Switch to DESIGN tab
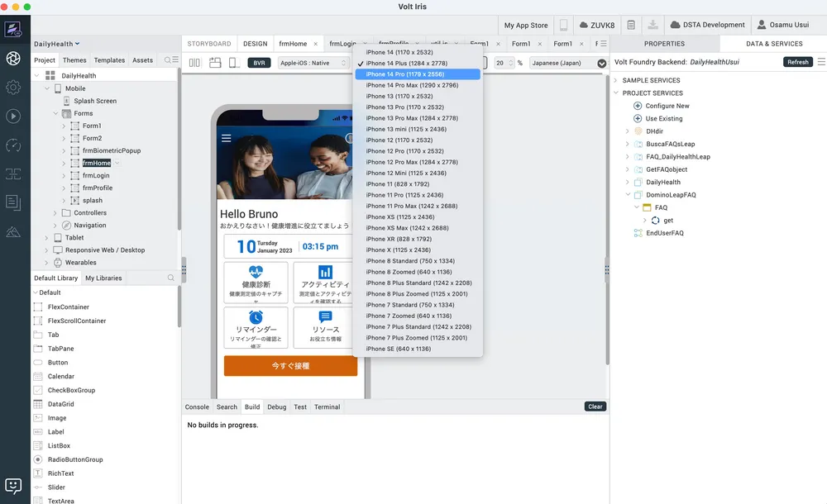This screenshot has width=827, height=504. point(256,44)
